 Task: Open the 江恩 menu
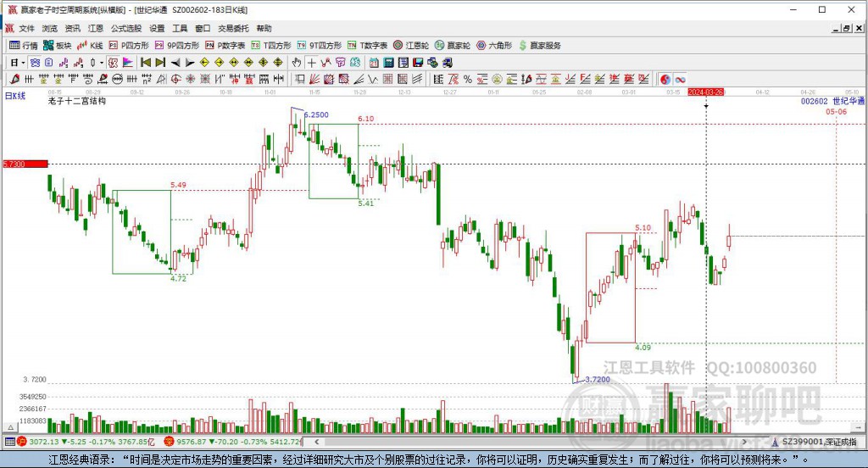click(95, 28)
